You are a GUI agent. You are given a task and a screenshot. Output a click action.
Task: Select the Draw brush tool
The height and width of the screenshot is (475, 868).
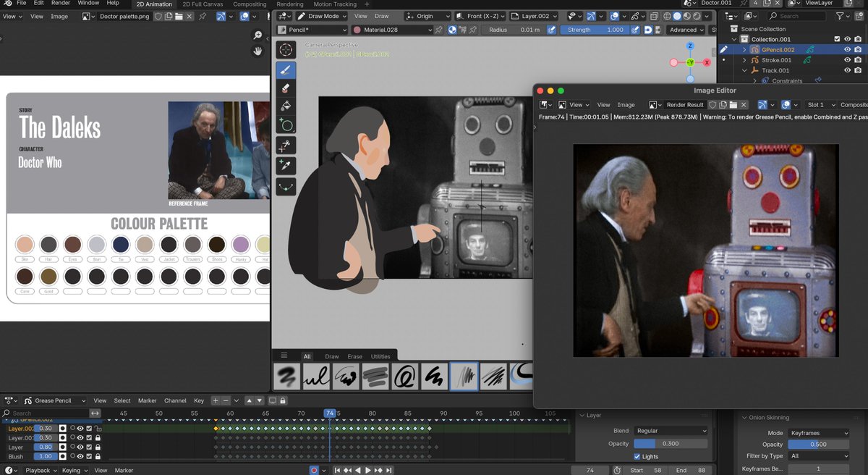coord(286,70)
